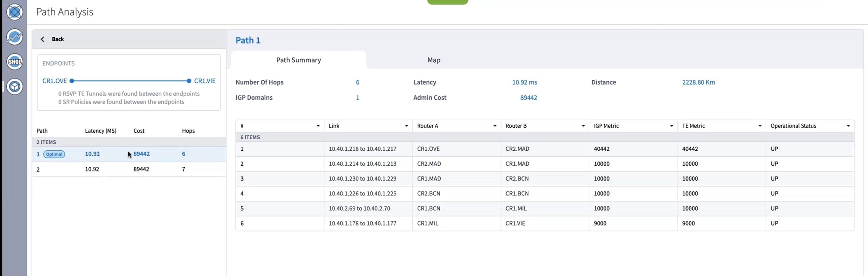Image resolution: width=868 pixels, height=276 pixels.
Task: Click the Number Of Hops value 6
Action: (358, 82)
